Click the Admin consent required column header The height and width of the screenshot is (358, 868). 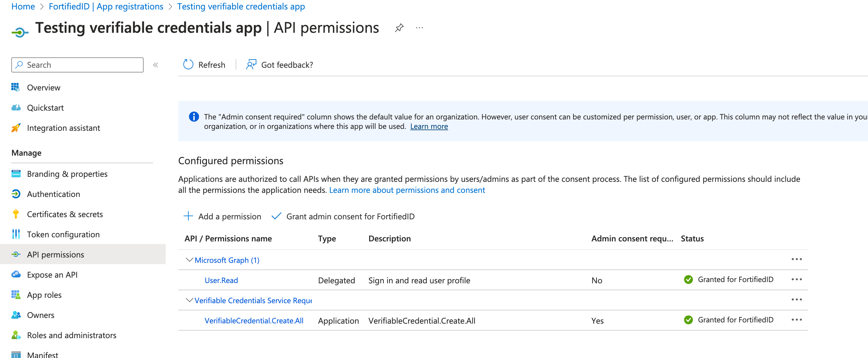tap(632, 238)
